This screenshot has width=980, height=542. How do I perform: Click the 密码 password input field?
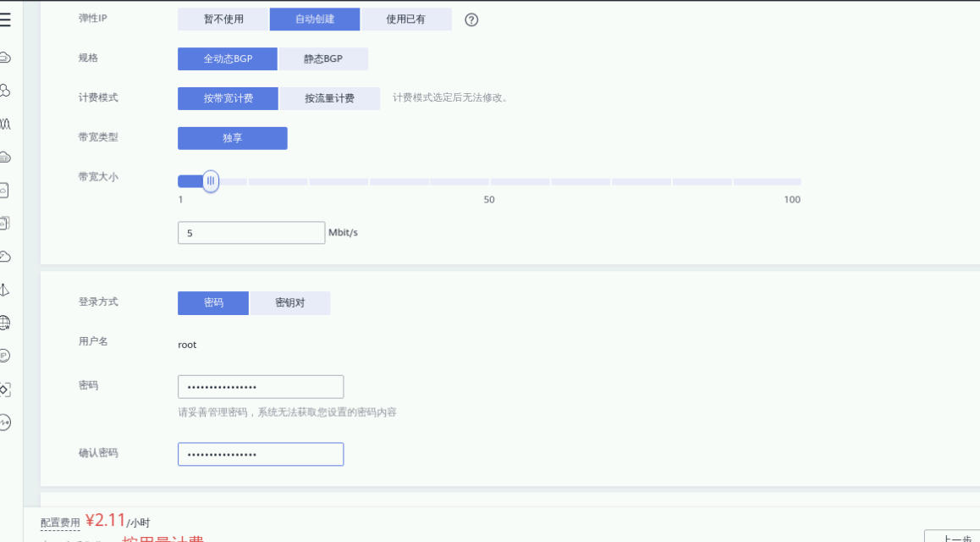[260, 386]
